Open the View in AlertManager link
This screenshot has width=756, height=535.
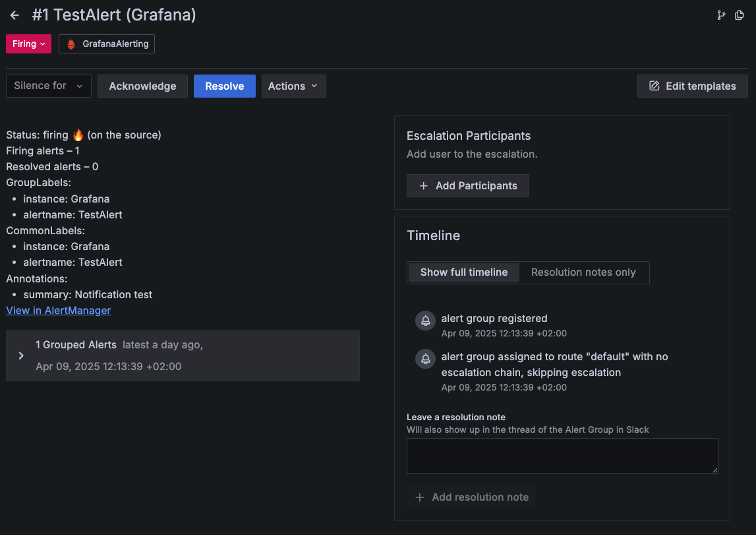[58, 310]
